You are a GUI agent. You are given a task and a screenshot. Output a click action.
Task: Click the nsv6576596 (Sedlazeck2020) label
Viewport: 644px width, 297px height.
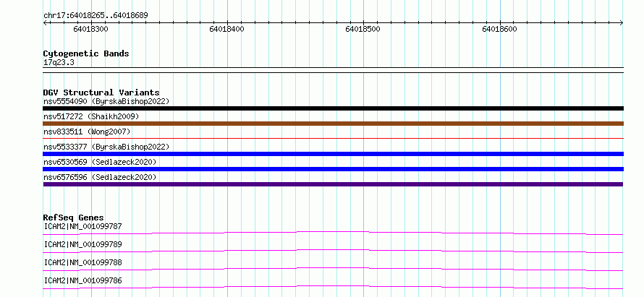(100, 177)
